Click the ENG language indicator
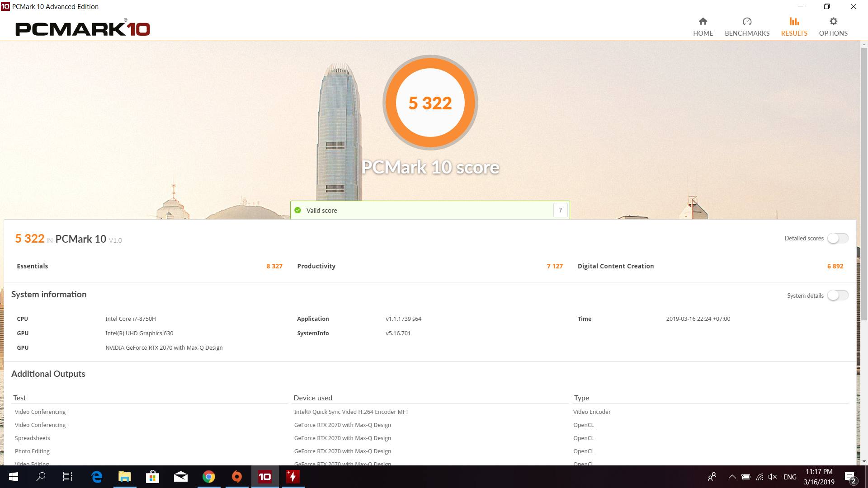The width and height of the screenshot is (868, 488). tap(790, 477)
